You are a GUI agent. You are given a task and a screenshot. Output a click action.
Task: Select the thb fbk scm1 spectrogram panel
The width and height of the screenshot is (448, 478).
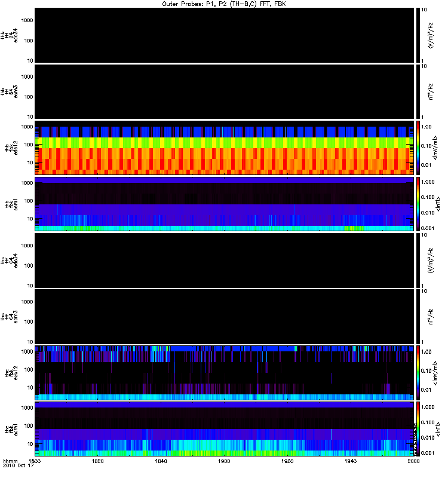tap(225, 204)
